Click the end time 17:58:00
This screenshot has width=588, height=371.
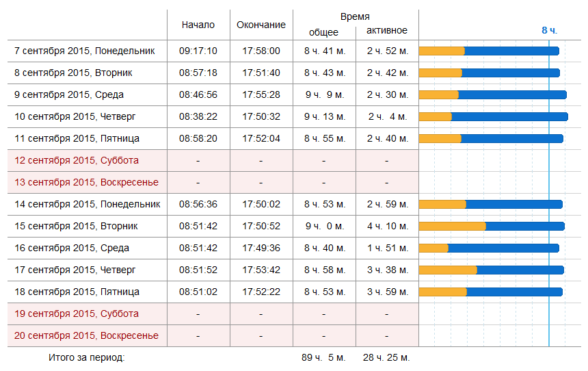[261, 51]
